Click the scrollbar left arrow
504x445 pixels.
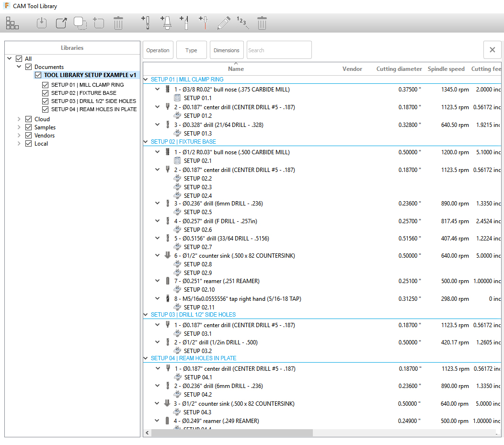(x=147, y=433)
